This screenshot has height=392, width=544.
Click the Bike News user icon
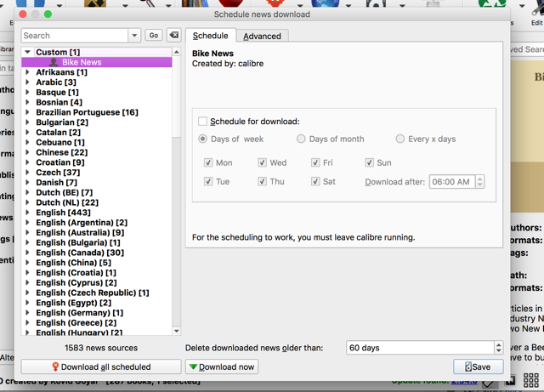54,62
